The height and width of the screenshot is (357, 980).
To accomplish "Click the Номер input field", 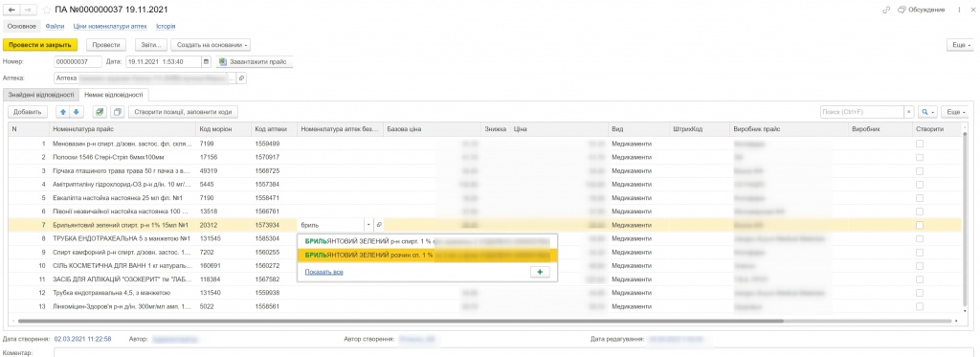I will click(78, 62).
